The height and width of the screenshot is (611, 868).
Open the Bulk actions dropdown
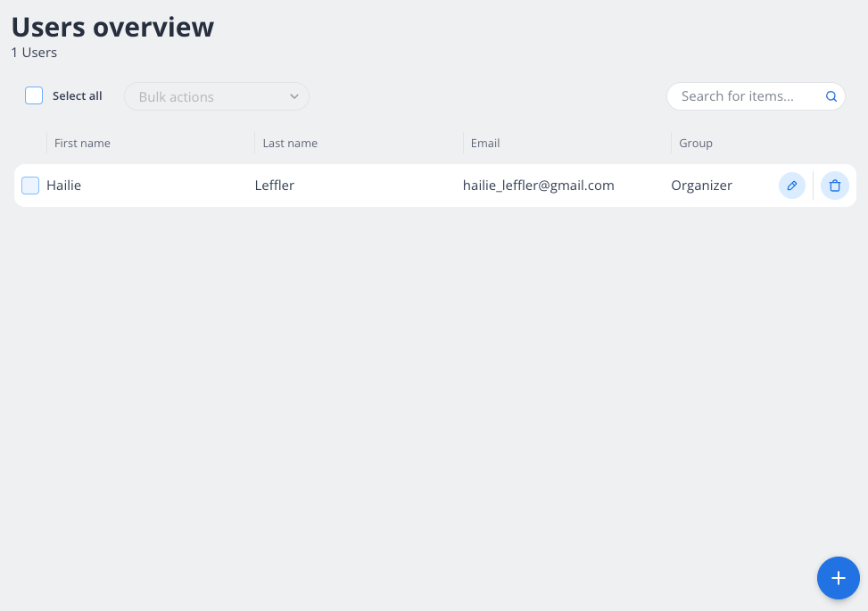[216, 95]
